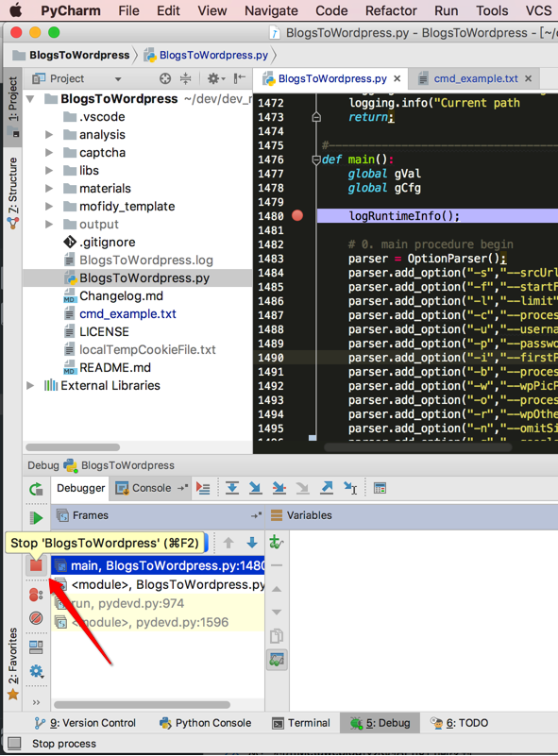
Task: Open the Navigate menu
Action: click(271, 10)
